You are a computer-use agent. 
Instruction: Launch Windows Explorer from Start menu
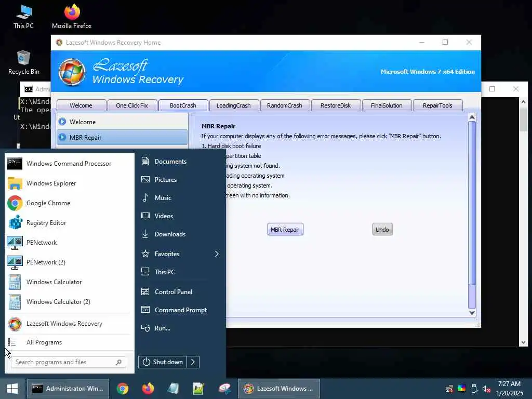point(69,183)
